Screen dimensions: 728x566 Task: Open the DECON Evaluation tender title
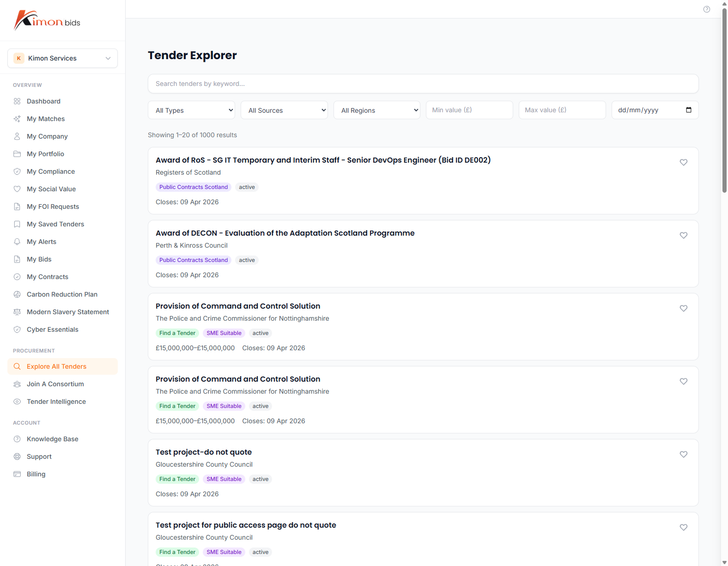pos(285,233)
